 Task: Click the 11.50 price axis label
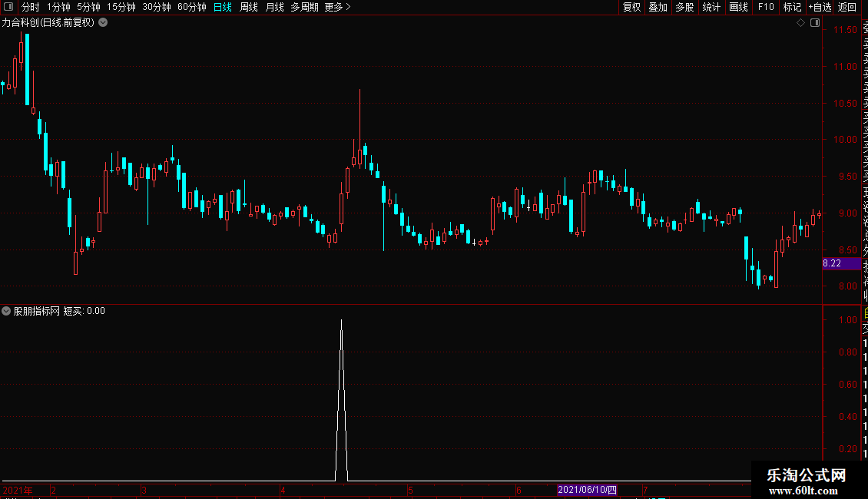point(845,30)
